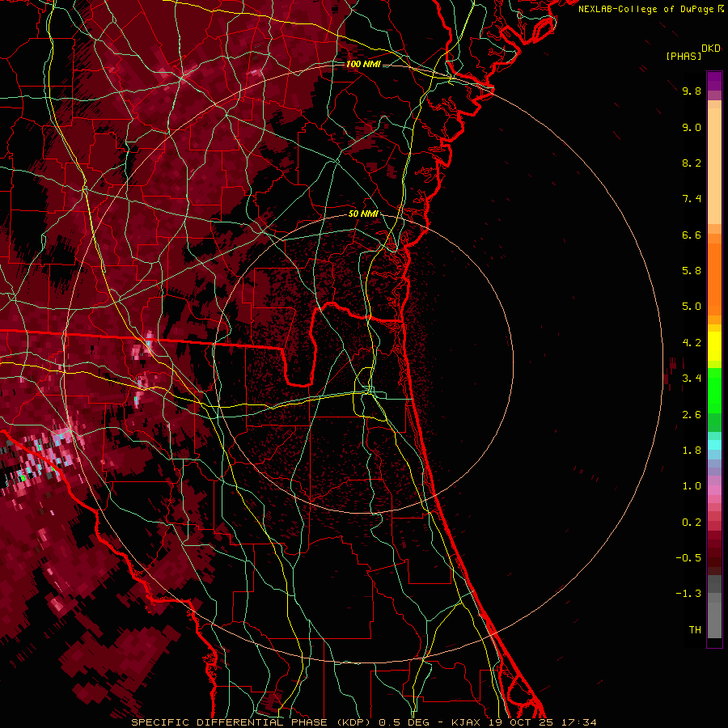The height and width of the screenshot is (728, 728).
Task: Click the -0.5 value on the color scale
Action: click(x=688, y=558)
